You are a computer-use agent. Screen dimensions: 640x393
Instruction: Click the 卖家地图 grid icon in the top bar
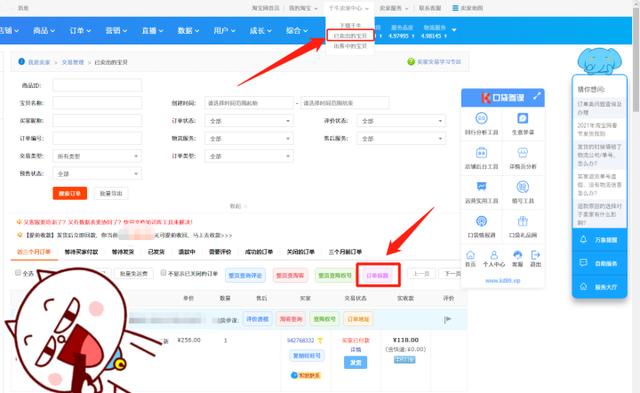455,8
